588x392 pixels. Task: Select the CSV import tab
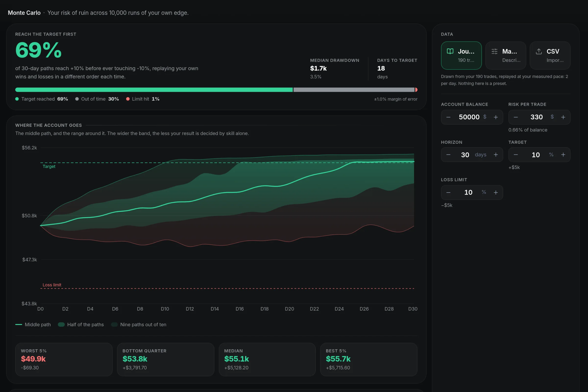[x=550, y=55]
